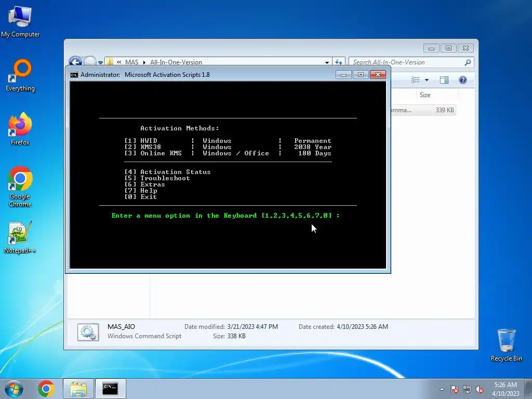The height and width of the screenshot is (399, 532).
Task: Open the command window system menu icon
Action: coord(74,75)
